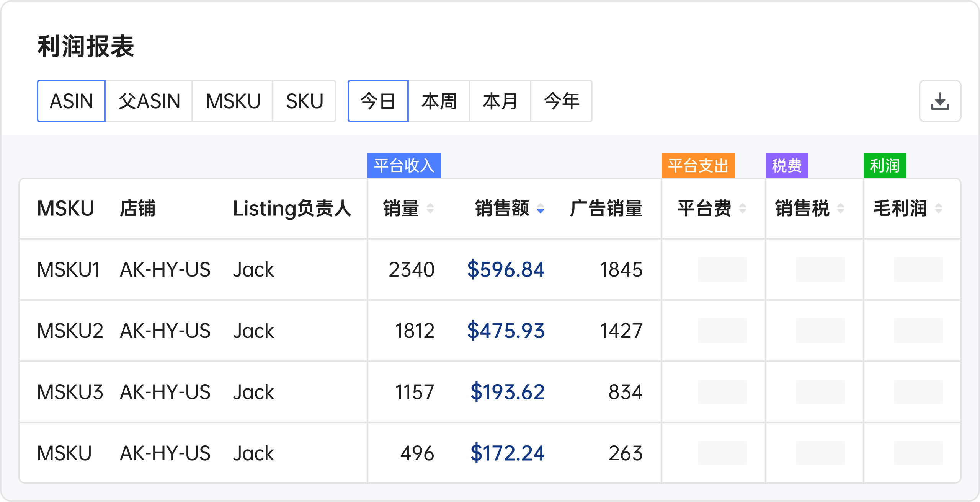Sort the 平台费 column arrows

[x=743, y=209]
